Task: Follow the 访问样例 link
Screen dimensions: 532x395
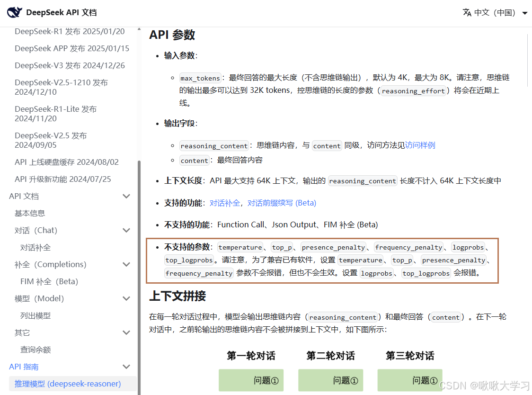Action: coord(420,145)
